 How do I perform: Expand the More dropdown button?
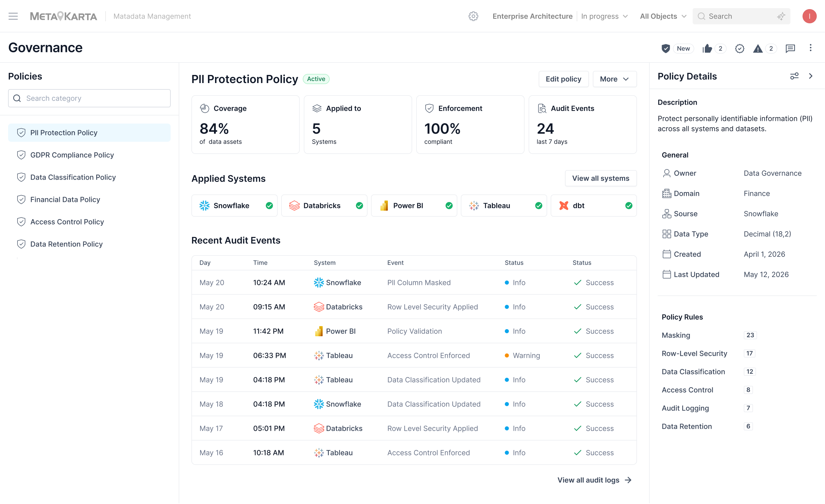click(615, 79)
